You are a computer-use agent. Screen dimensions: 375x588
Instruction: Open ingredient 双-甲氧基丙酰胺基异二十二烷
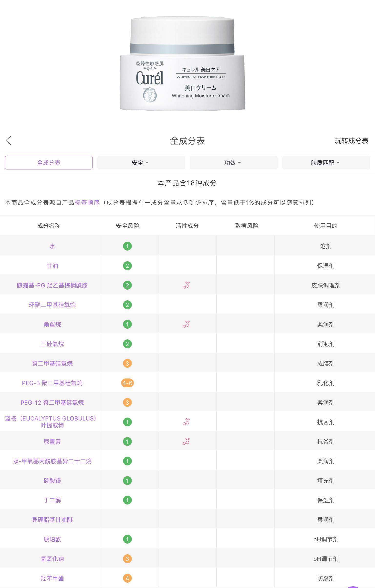pyautogui.click(x=52, y=461)
